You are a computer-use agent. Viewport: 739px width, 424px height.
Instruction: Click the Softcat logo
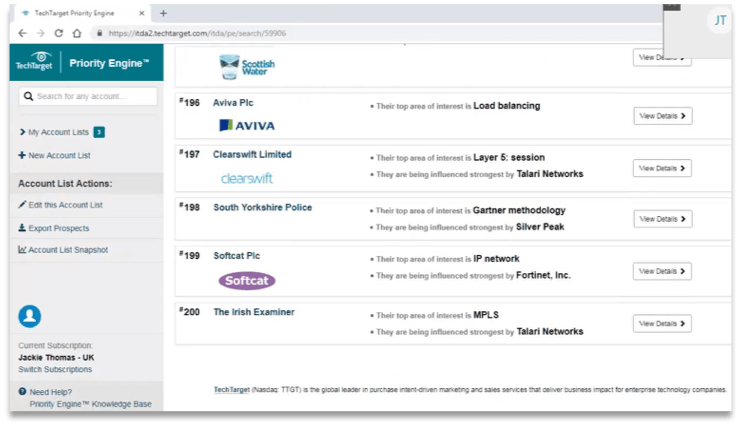tap(247, 281)
